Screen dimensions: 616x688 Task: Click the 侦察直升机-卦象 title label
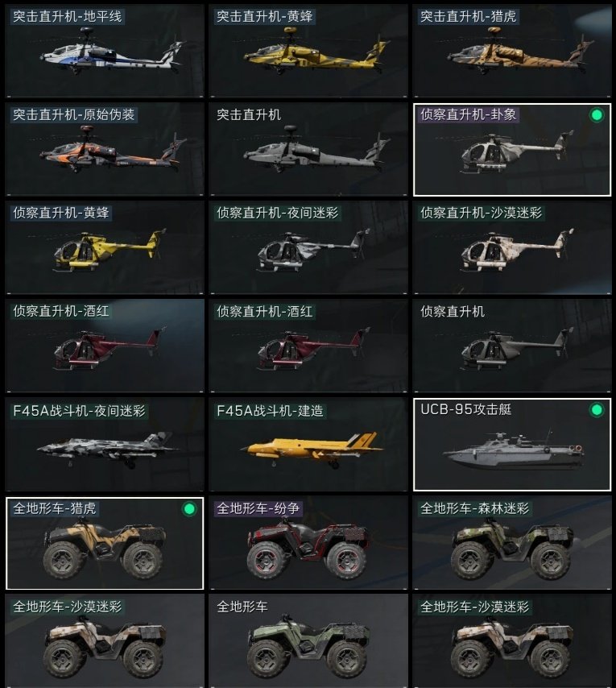tap(469, 115)
